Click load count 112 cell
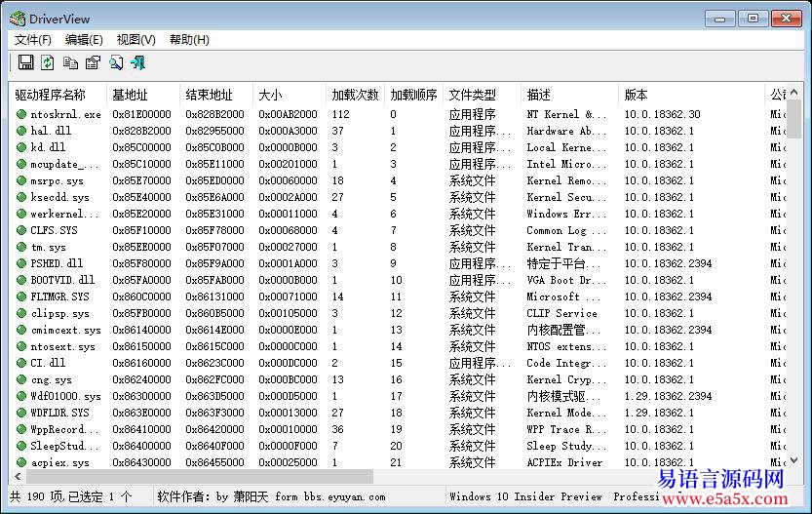 pos(340,114)
